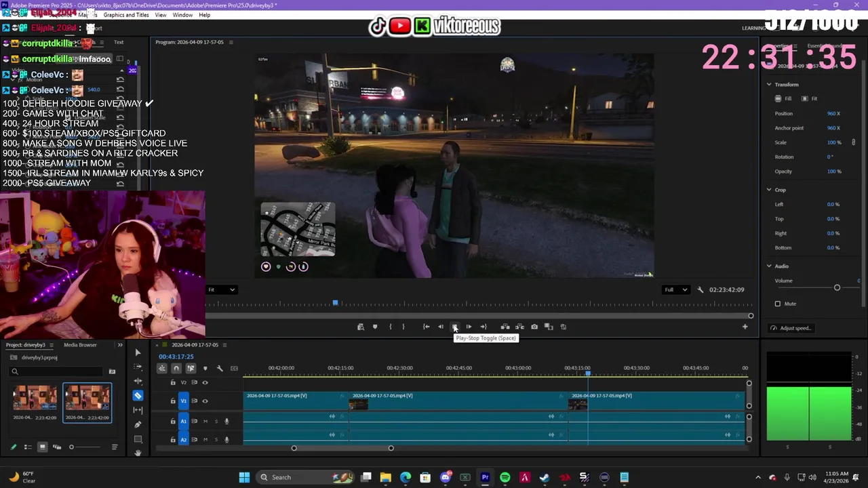Screen dimensions: 868x488
Task: Switch to the Media Browser tab
Action: click(80, 345)
